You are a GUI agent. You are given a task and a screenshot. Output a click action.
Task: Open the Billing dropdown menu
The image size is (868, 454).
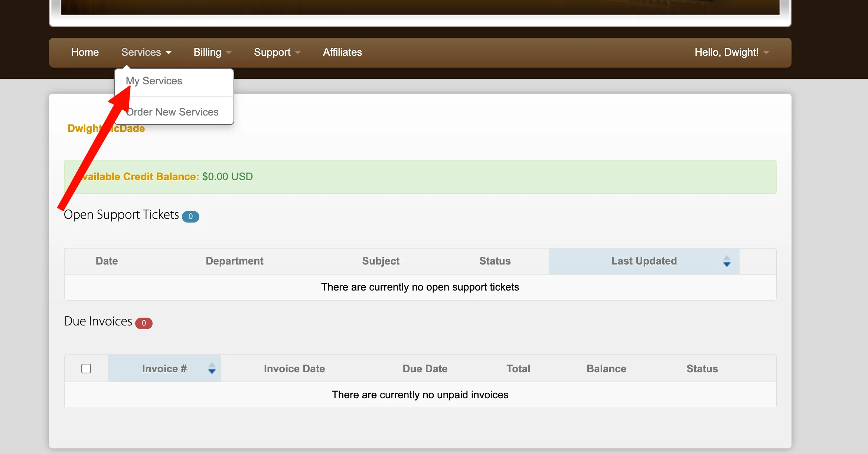point(212,52)
